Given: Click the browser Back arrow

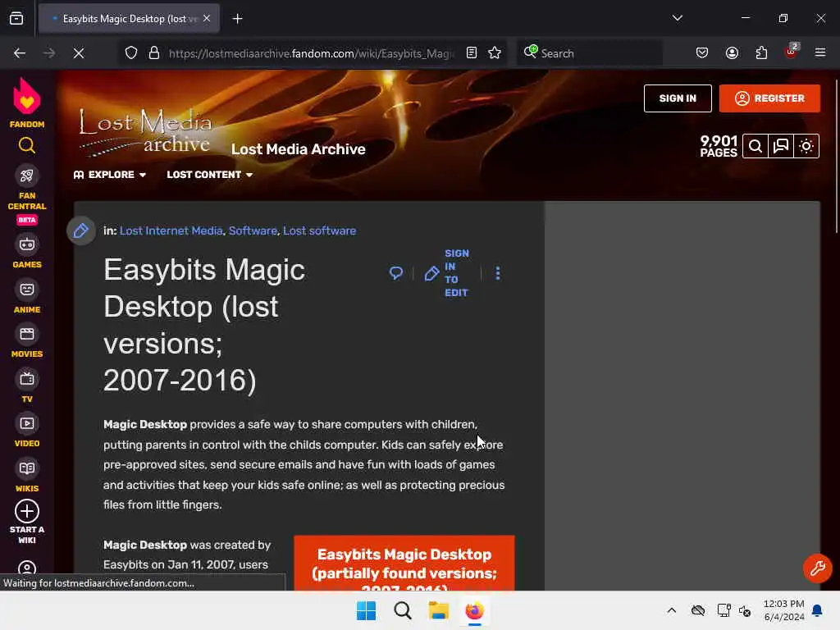Looking at the screenshot, I should 20,53.
